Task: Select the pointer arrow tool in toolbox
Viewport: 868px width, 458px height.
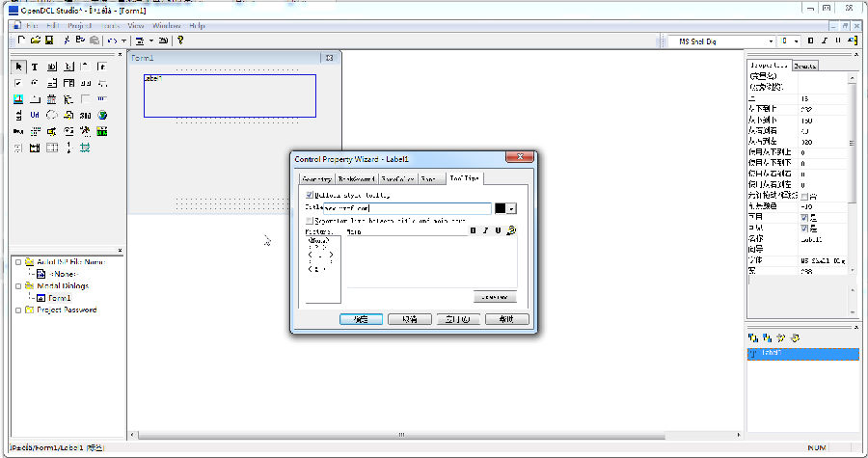Action: click(x=18, y=67)
